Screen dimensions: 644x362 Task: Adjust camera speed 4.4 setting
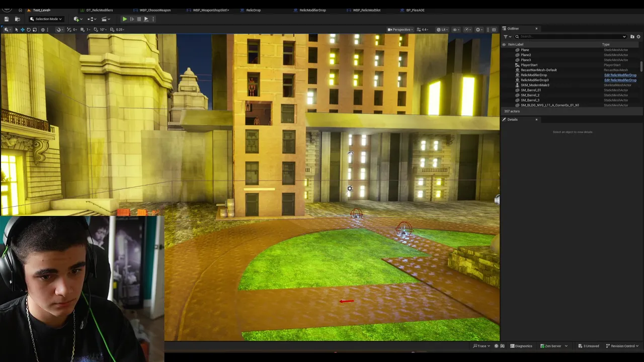[423, 30]
